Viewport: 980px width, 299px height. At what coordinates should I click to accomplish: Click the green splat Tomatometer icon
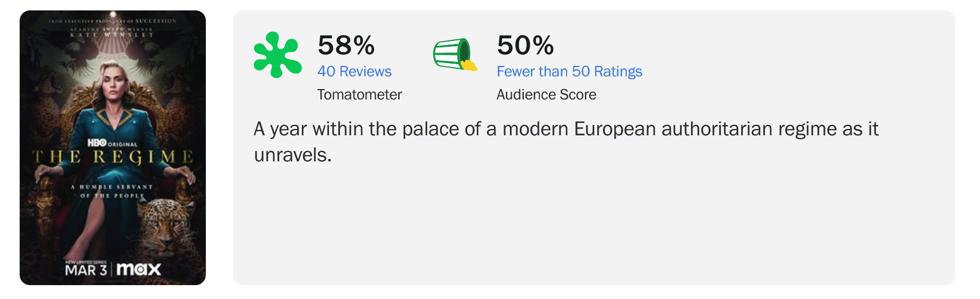278,55
